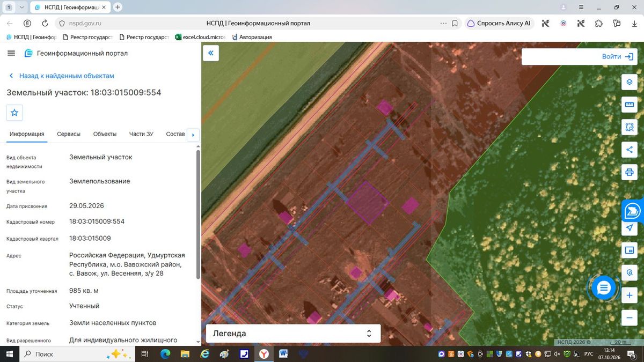
Task: Switch to the Сервисы tab
Action: tap(69, 134)
